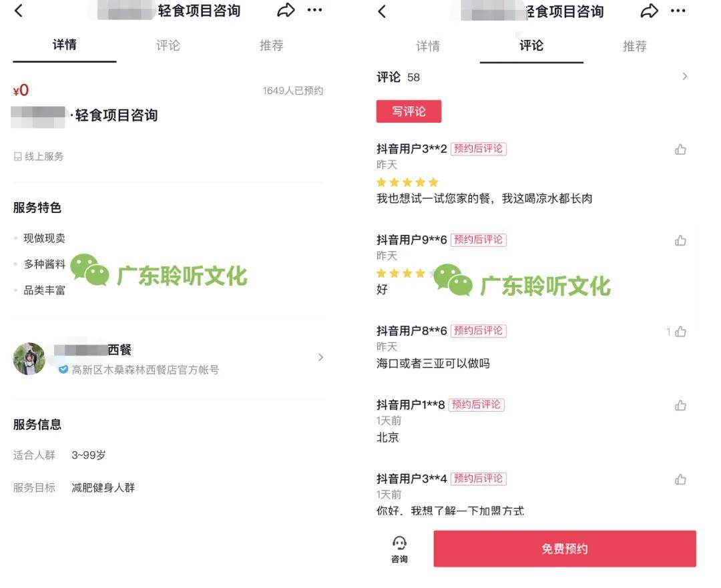
Task: Open more options menu on left screen
Action: pyautogui.click(x=314, y=10)
